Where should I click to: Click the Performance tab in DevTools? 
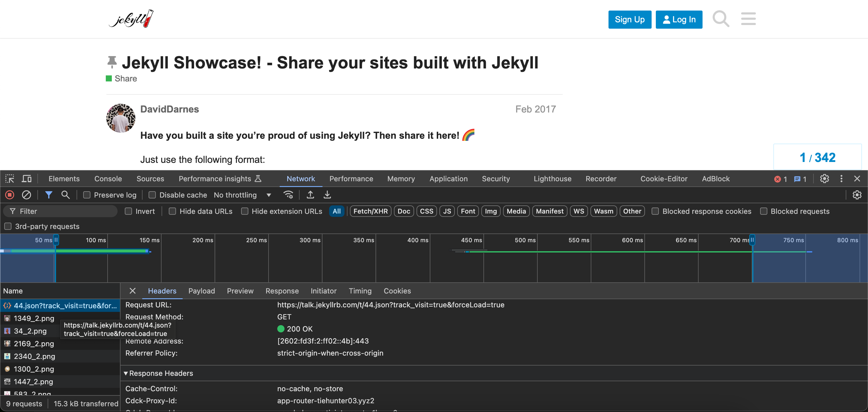click(351, 178)
